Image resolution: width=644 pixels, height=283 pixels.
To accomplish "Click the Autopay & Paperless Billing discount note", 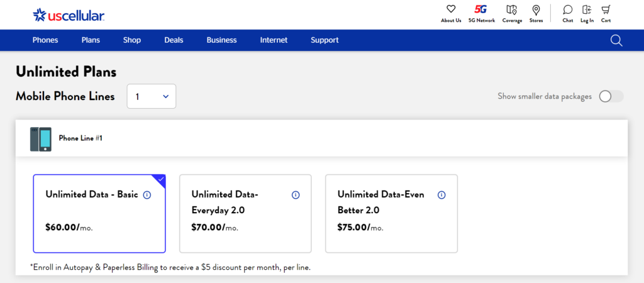I will (170, 267).
